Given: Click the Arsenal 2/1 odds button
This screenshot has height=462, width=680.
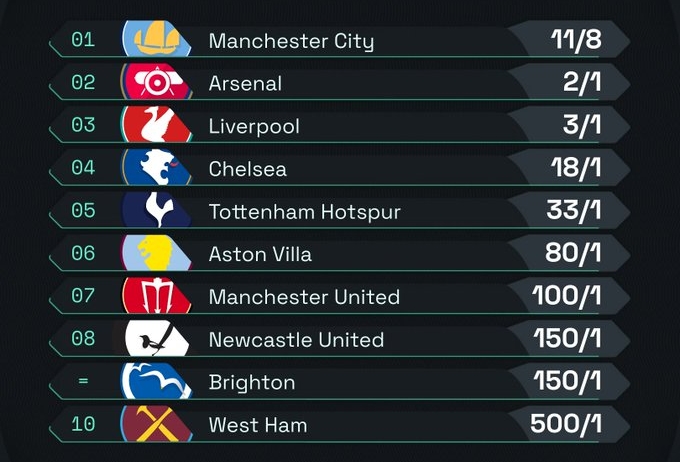Looking at the screenshot, I should pyautogui.click(x=582, y=82).
